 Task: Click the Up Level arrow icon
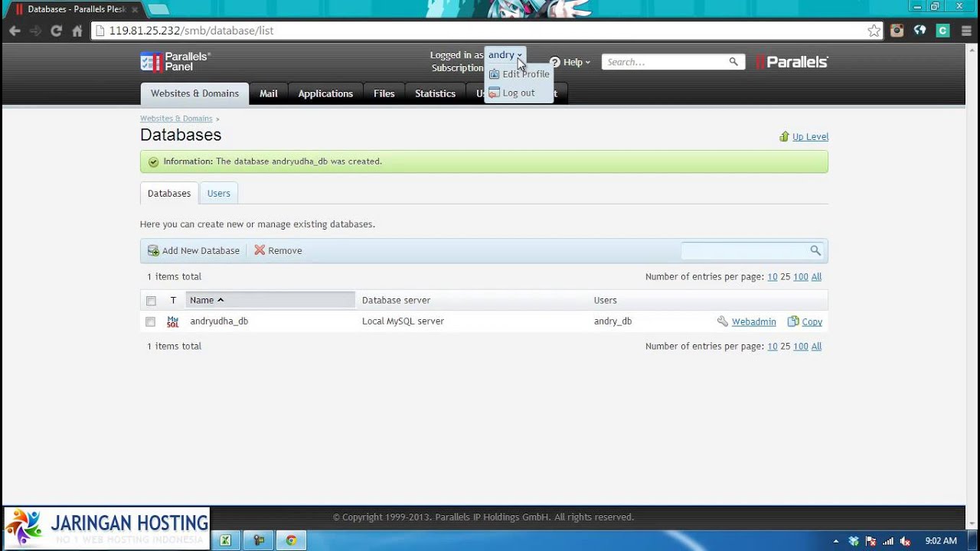pos(784,136)
